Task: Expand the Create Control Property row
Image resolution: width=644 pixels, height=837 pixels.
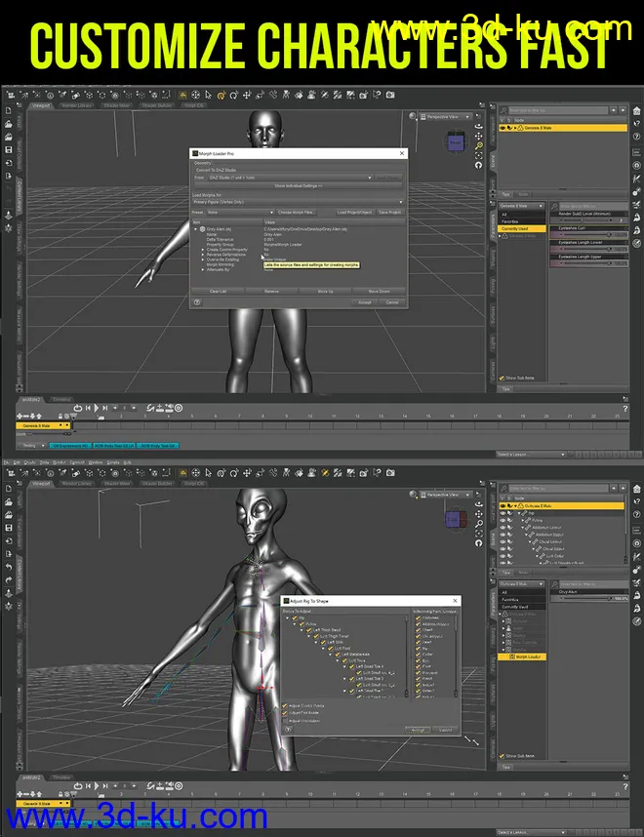Action: coord(200,249)
